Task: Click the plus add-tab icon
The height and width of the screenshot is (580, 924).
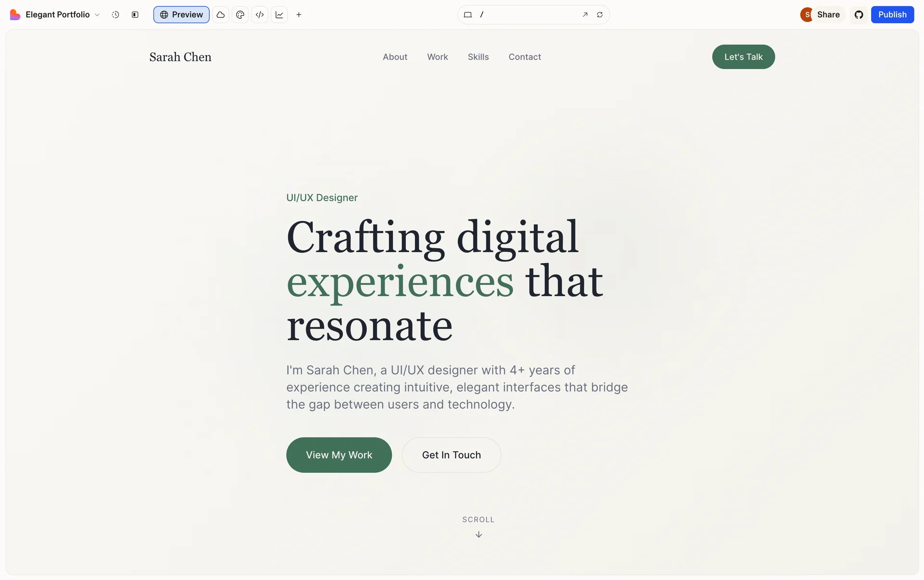Action: 299,15
